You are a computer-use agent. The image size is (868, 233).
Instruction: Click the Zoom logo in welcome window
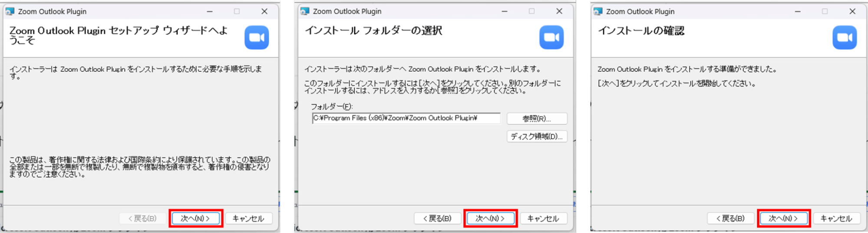pyautogui.click(x=257, y=37)
